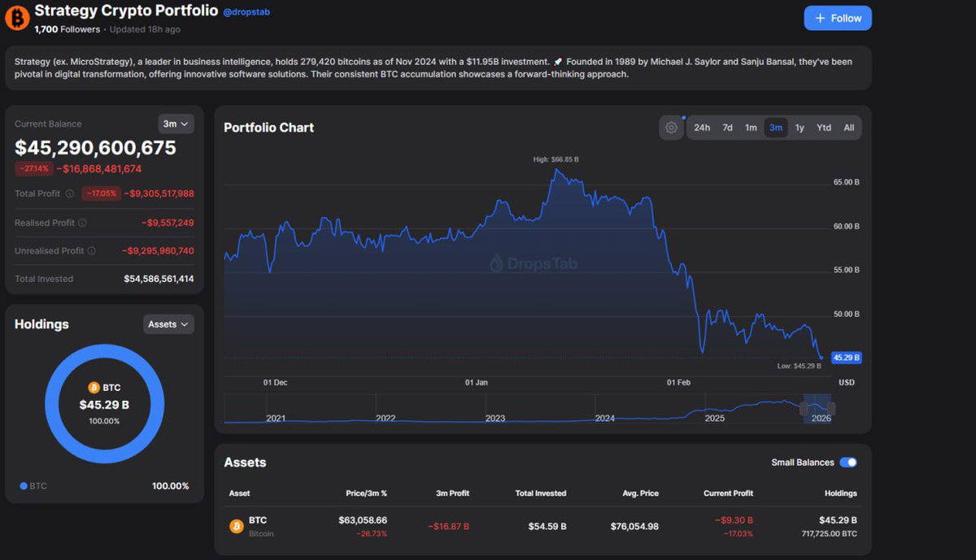The image size is (976, 560).
Task: Click BTC icon in holdings donut center
Action: click(94, 388)
